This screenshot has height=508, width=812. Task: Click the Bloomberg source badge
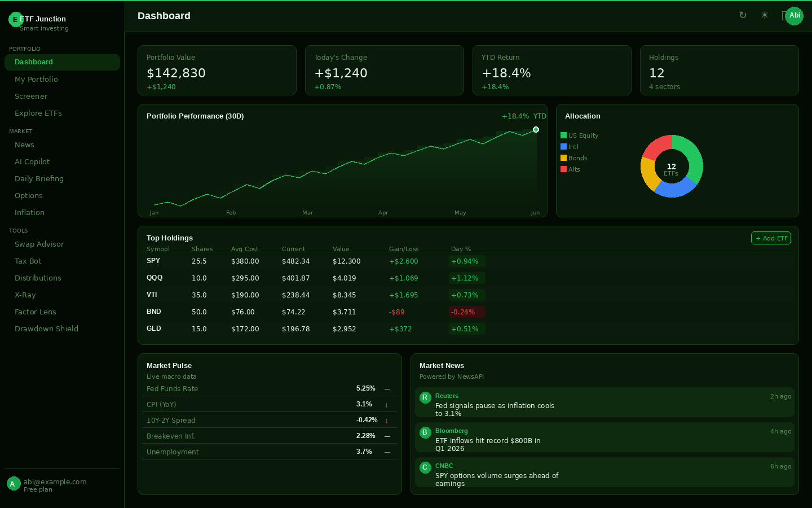[x=425, y=432]
